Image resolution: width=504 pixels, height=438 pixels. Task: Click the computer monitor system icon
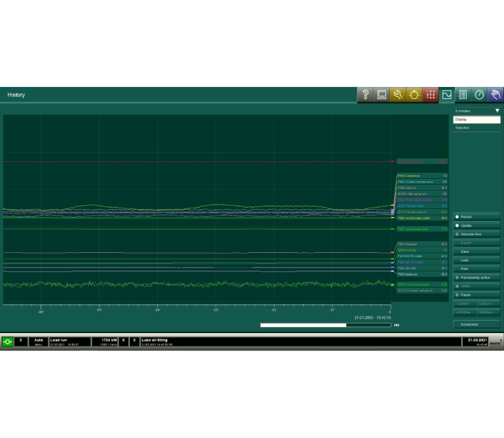[x=382, y=95]
